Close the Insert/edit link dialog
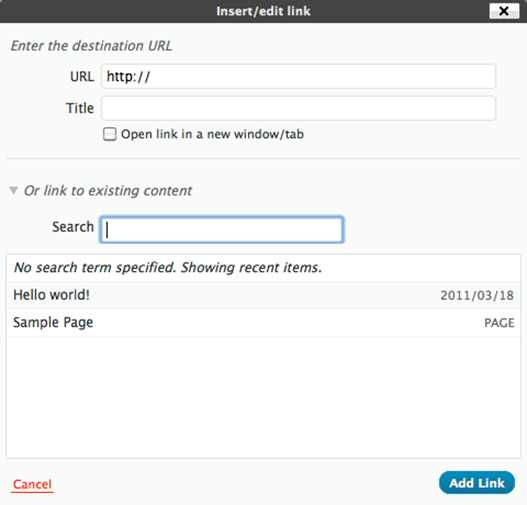527x505 pixels. click(504, 11)
